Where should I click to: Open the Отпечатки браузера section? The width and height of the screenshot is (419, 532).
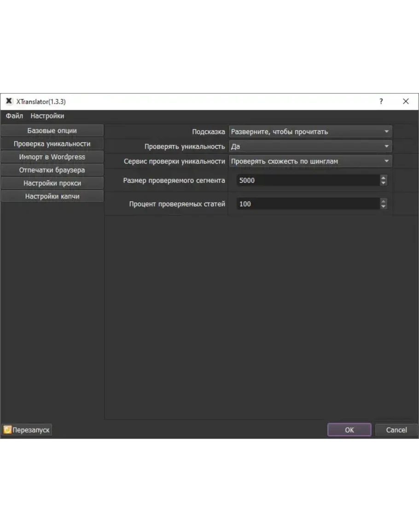click(x=52, y=170)
